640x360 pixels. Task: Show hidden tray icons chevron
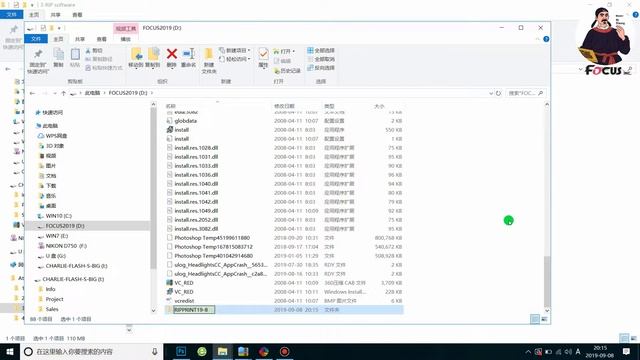[528, 352]
